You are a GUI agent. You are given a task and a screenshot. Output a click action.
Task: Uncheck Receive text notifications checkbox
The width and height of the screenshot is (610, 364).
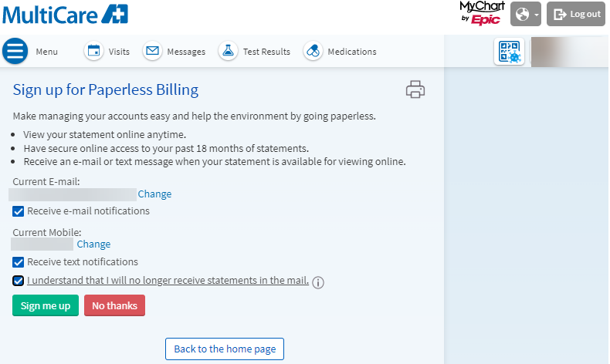point(18,262)
